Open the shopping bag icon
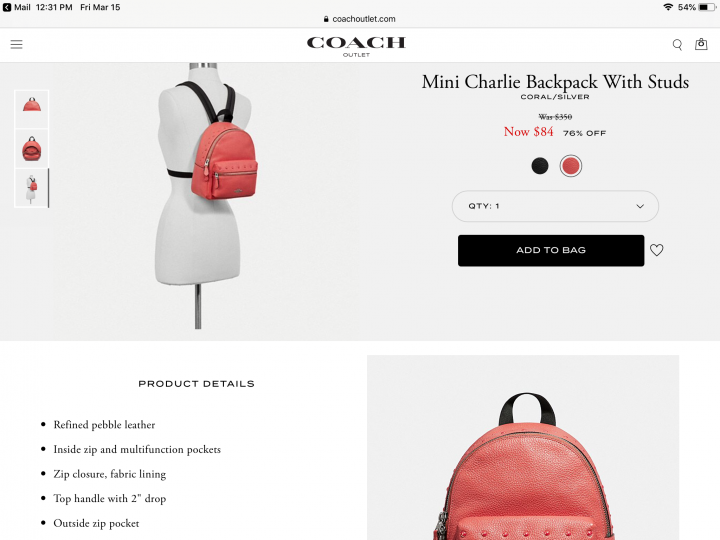The image size is (720, 540). pos(701,44)
